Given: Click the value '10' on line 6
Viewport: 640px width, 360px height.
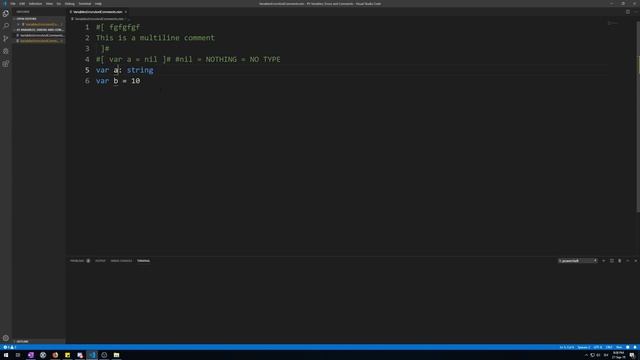Looking at the screenshot, I should (136, 81).
